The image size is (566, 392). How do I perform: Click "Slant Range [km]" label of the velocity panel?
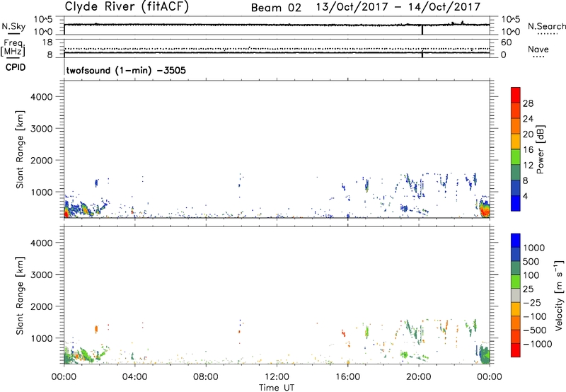point(20,296)
